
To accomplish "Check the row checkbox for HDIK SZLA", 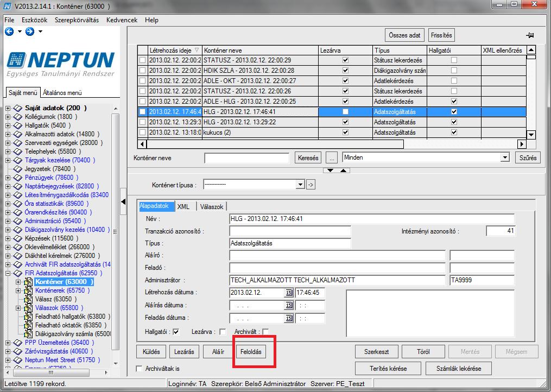I will pos(142,71).
